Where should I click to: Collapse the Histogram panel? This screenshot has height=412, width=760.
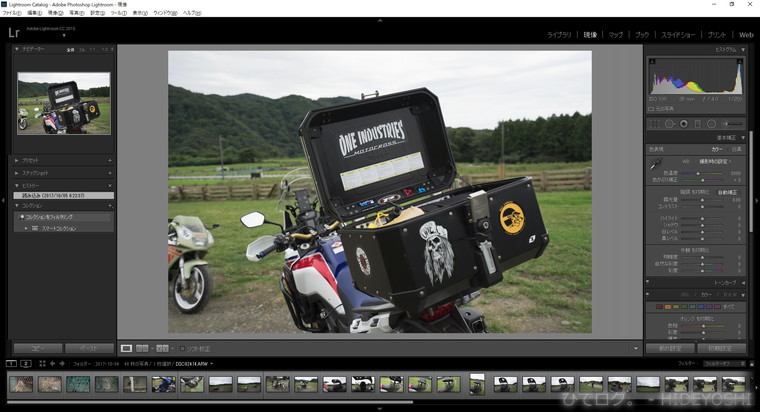(744, 49)
